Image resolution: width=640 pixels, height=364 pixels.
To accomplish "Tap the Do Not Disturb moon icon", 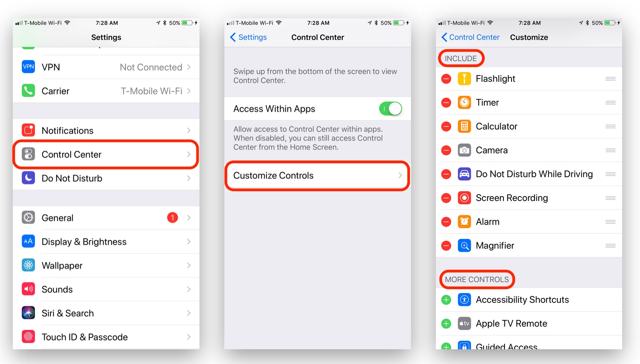I will click(x=28, y=178).
